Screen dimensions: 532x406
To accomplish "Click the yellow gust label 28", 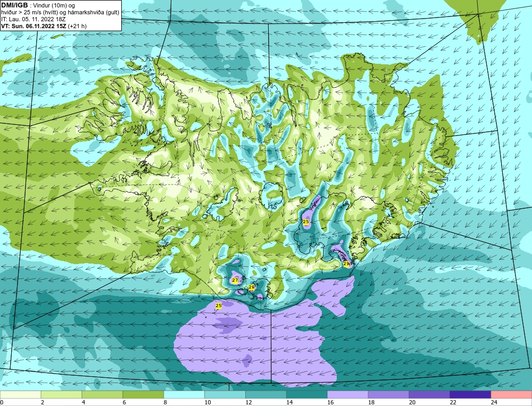I will tap(252, 287).
